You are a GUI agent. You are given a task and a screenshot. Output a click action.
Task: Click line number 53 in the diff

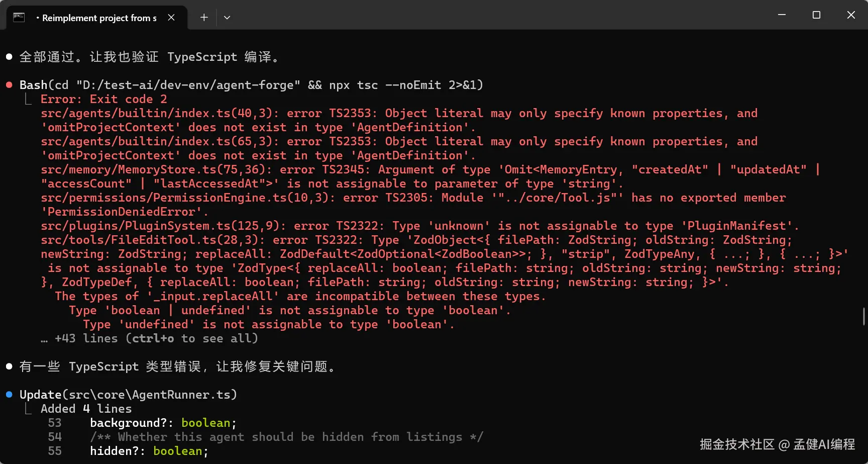(x=55, y=423)
